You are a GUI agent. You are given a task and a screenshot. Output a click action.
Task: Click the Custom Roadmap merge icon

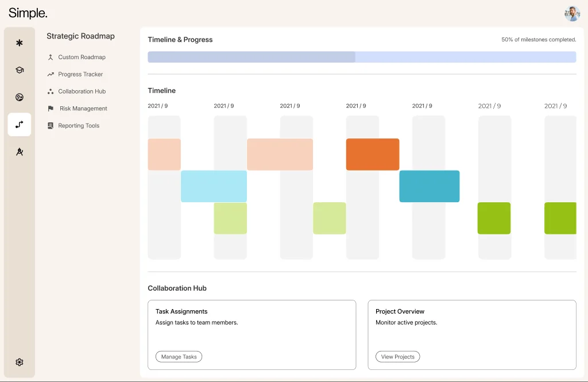51,57
